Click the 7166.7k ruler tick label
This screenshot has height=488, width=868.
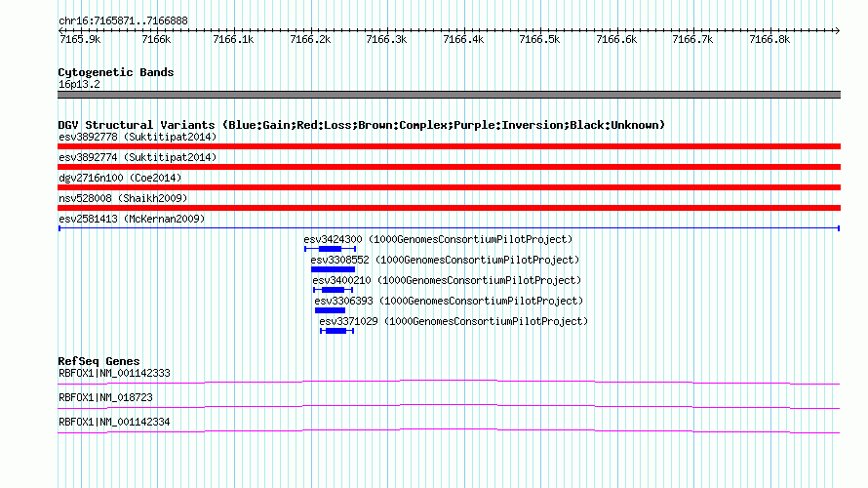pos(692,39)
